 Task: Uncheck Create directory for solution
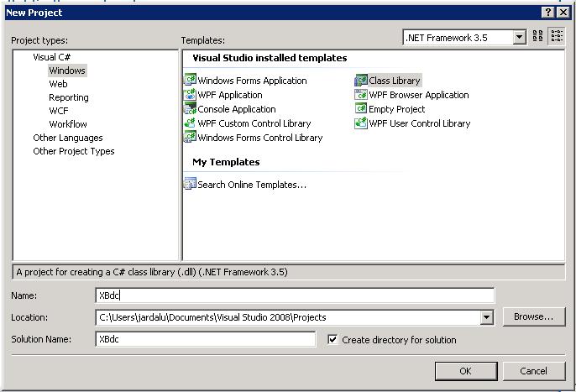point(333,339)
